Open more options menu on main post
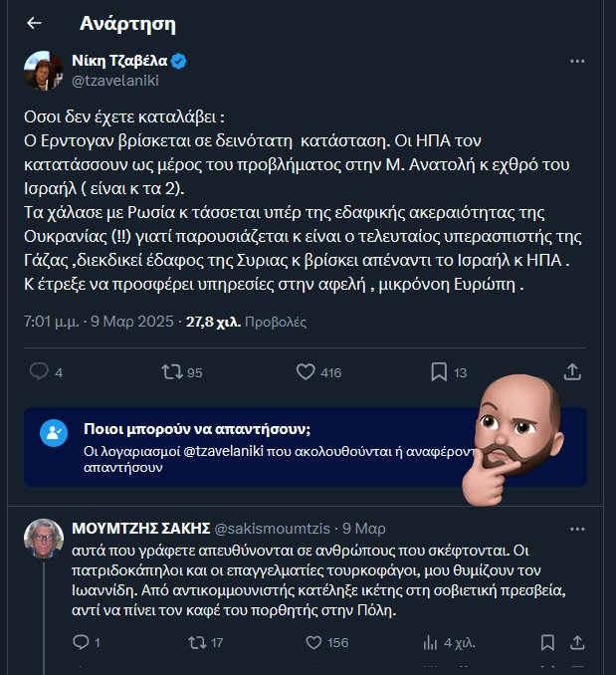The height and width of the screenshot is (675, 616). click(x=578, y=62)
